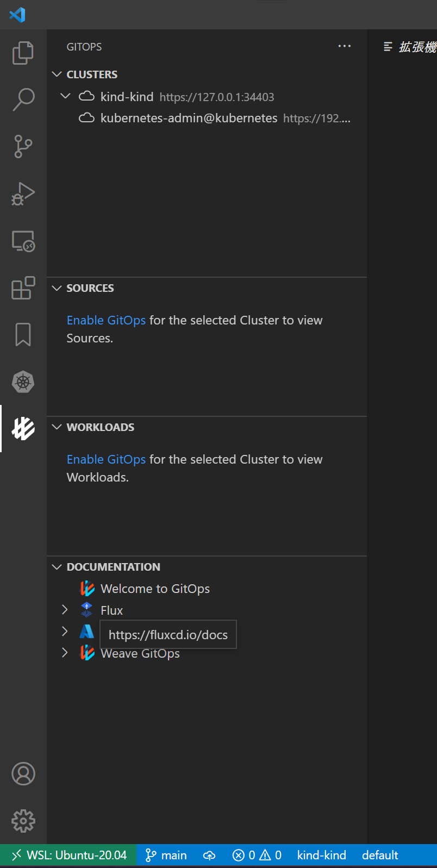The height and width of the screenshot is (868, 437).
Task: Click Enable GitOps link under Sources
Action: tap(106, 320)
